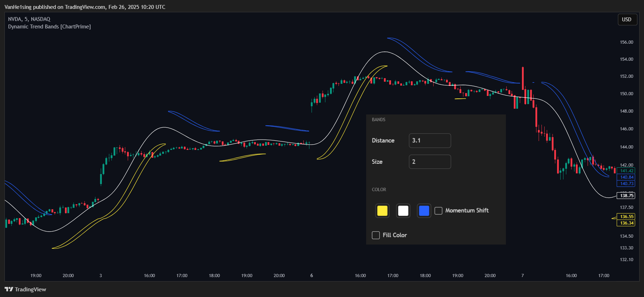
Task: Click the 132.10 price axis value
Action: tap(626, 260)
